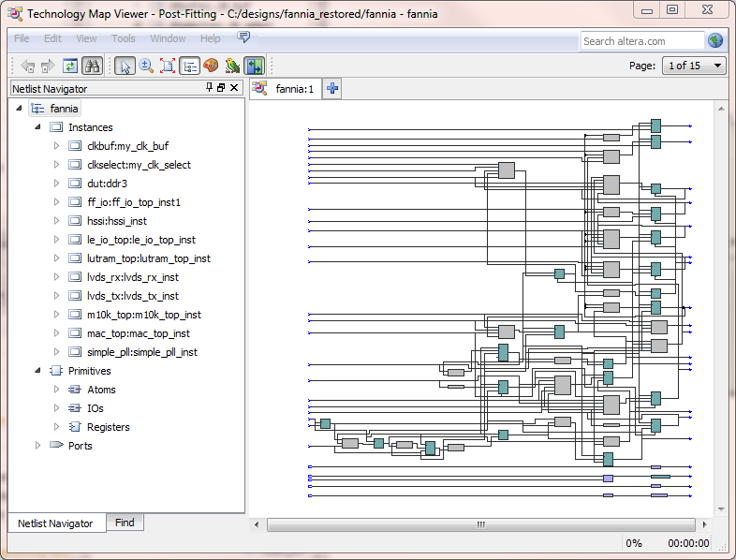Viewport: 736px width, 560px height.
Task: Click the horizontal scrollbar under the schematic
Action: tap(479, 524)
